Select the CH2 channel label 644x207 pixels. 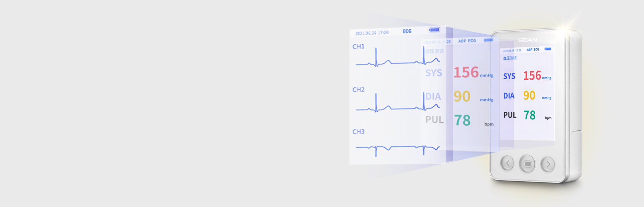click(358, 90)
